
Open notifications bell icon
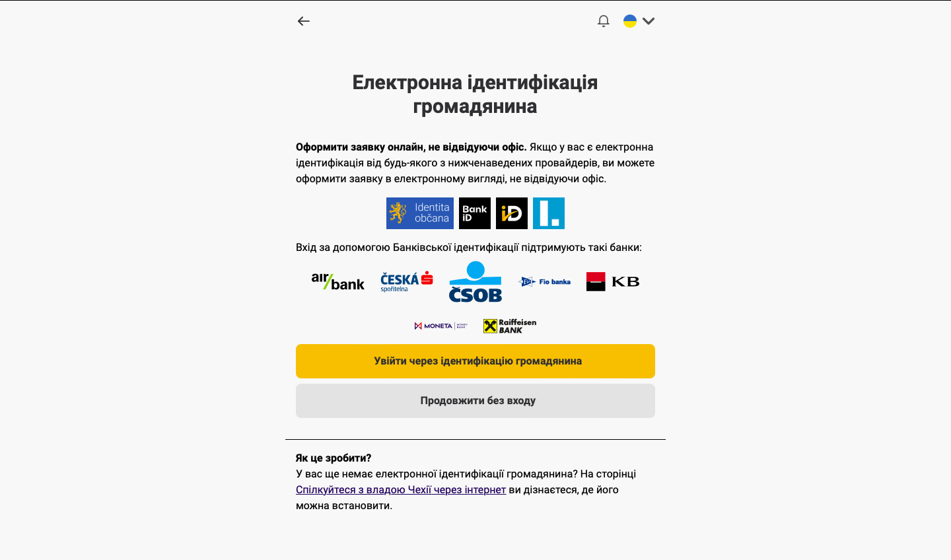[x=604, y=21]
